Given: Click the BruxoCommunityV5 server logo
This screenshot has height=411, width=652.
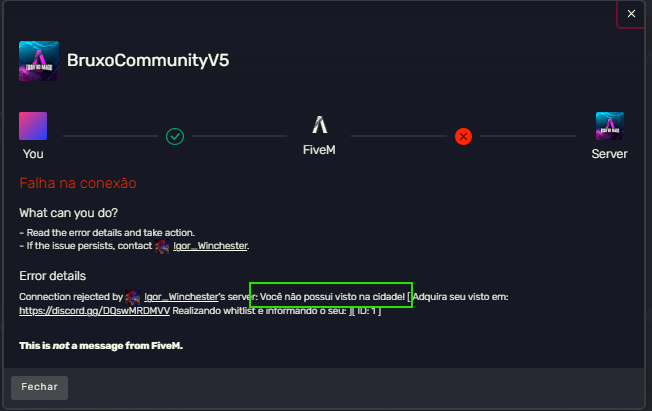Looking at the screenshot, I should point(39,61).
